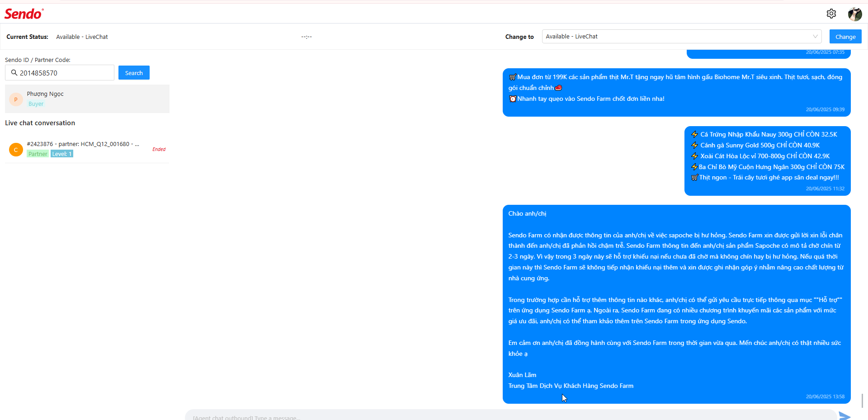Click the --:-- timer display

(x=307, y=37)
